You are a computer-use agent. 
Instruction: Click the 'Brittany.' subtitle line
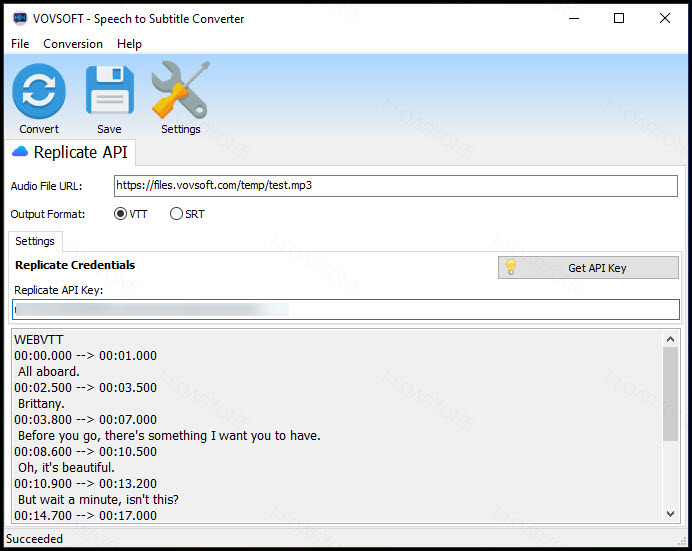pyautogui.click(x=41, y=404)
